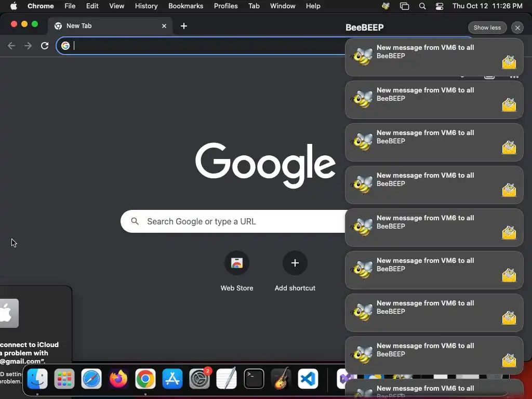Click the Add shortcut plus button
Viewport: 532px width, 399px height.
295,263
